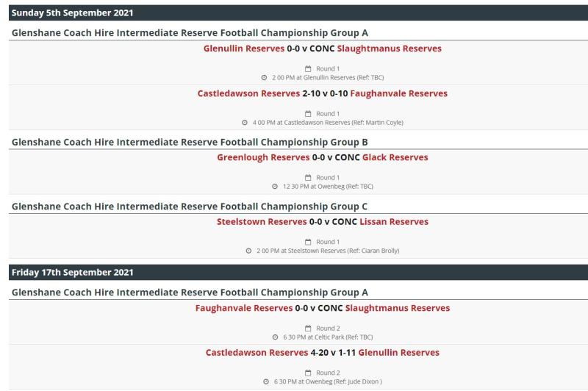The width and height of the screenshot is (588, 391).
Task: Open Steelstown Reserves team link
Action: (x=262, y=221)
